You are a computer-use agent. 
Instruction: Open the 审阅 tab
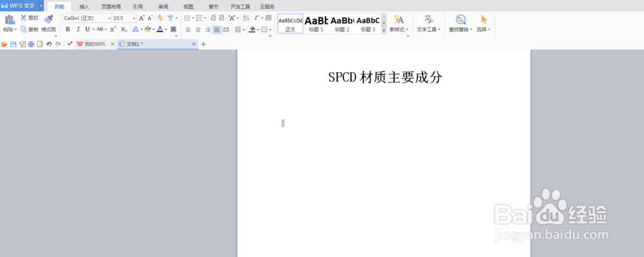tap(163, 6)
